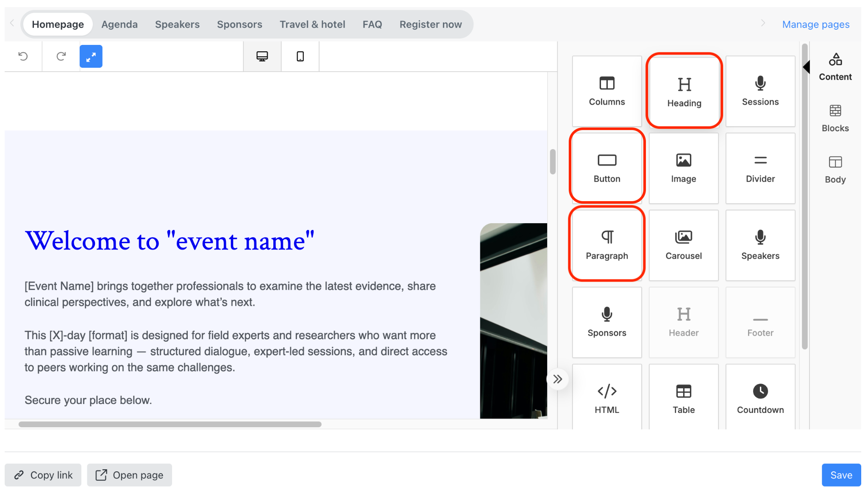Add the Sponsors content block
The height and width of the screenshot is (498, 868).
[x=607, y=322]
